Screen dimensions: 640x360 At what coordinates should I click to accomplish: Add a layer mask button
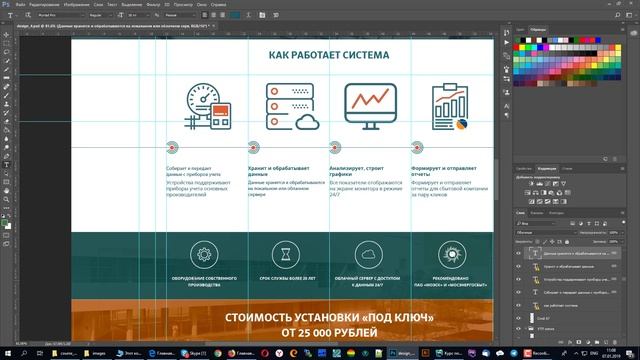(579, 342)
